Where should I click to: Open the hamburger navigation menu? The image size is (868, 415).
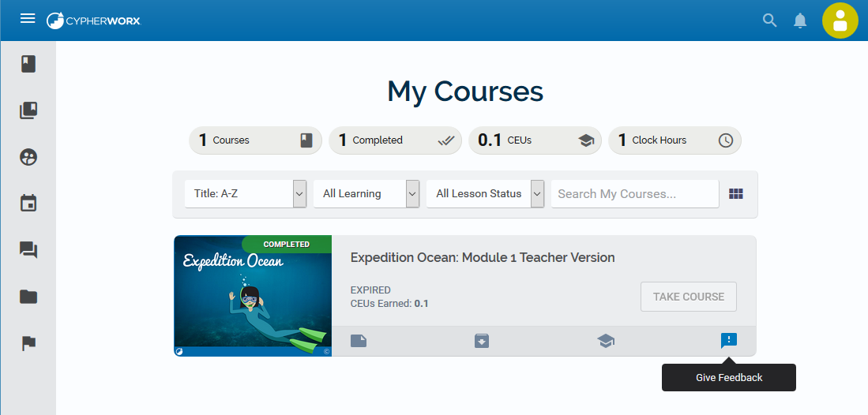coord(28,19)
